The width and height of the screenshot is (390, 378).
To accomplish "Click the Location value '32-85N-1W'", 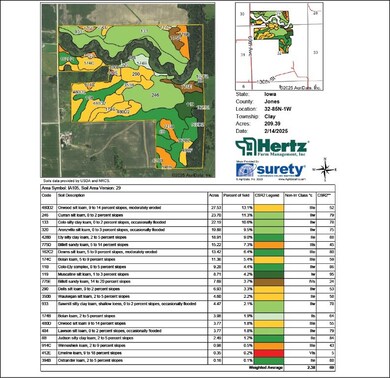I will pyautogui.click(x=278, y=109).
